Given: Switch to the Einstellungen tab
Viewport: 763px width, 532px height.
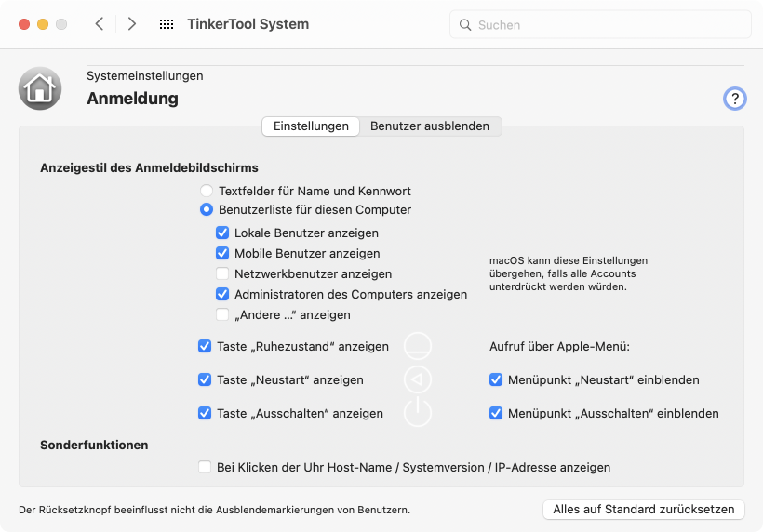Looking at the screenshot, I should pos(311,126).
